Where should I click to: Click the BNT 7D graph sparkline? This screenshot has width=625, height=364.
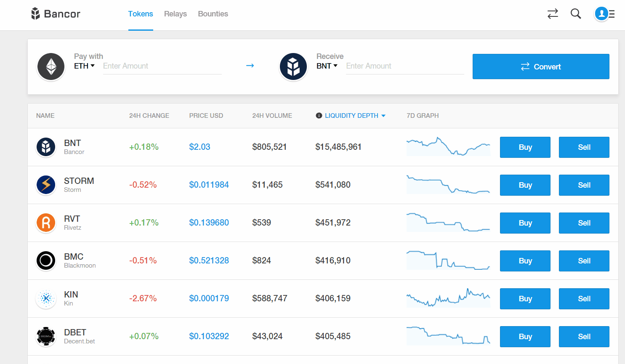click(448, 146)
